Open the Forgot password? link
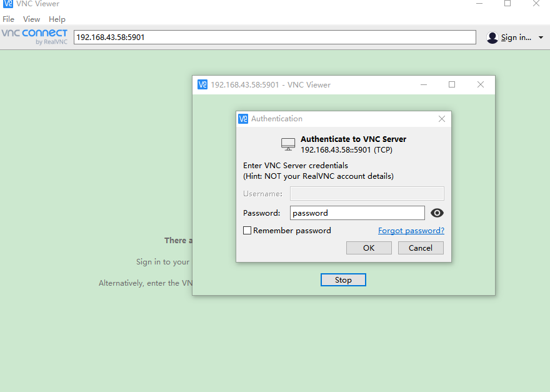 pos(411,231)
